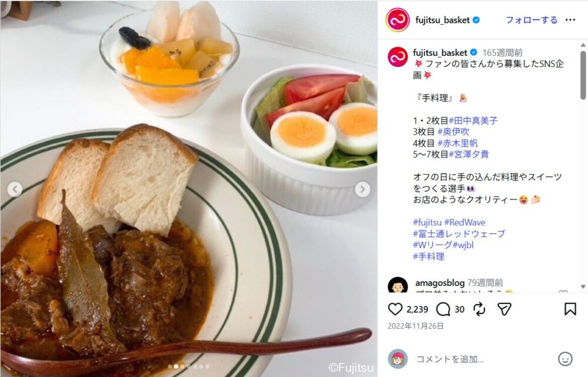588x377 pixels.
Task: Open hashtag #富士通レッドウェーブ
Action: 459,233
